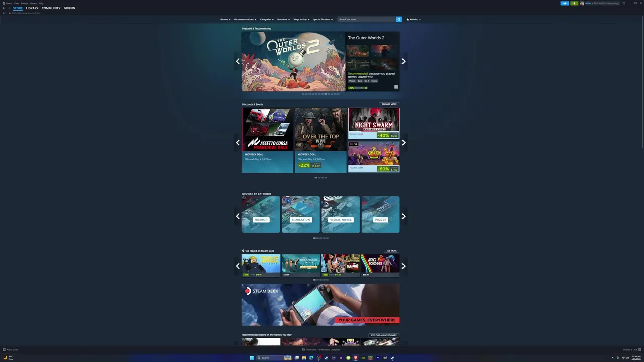Viewport: 644px width, 362px height.
Task: Expand the Hardware dropdown
Action: (x=284, y=19)
